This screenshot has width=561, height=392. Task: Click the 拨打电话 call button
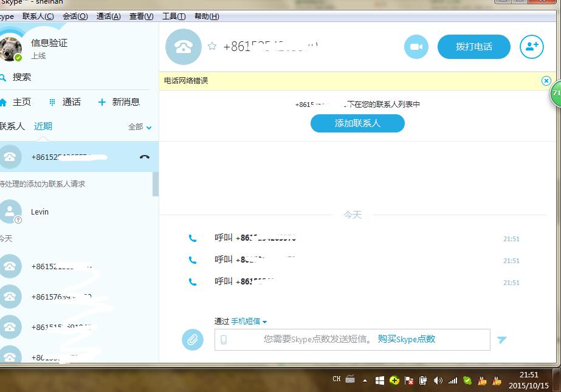(x=473, y=46)
